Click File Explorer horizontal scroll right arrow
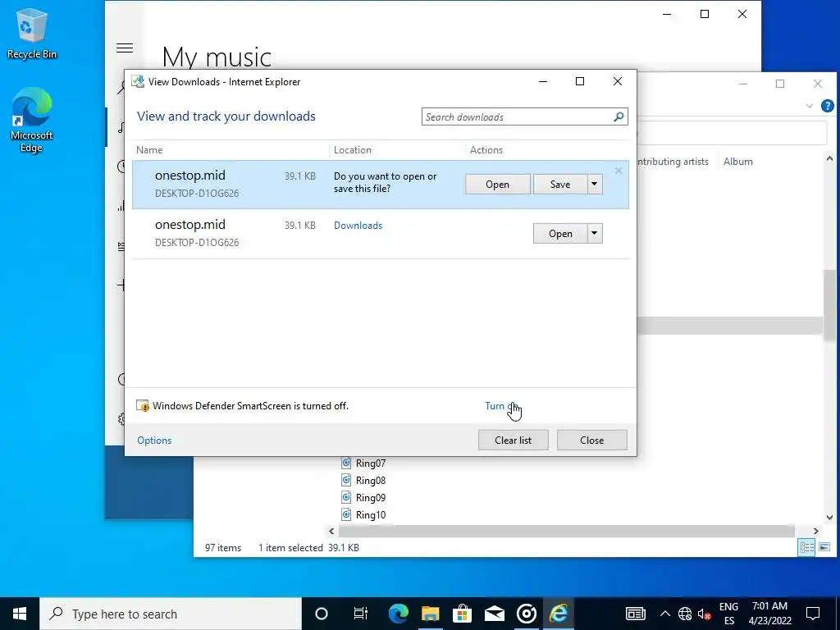 tap(816, 531)
